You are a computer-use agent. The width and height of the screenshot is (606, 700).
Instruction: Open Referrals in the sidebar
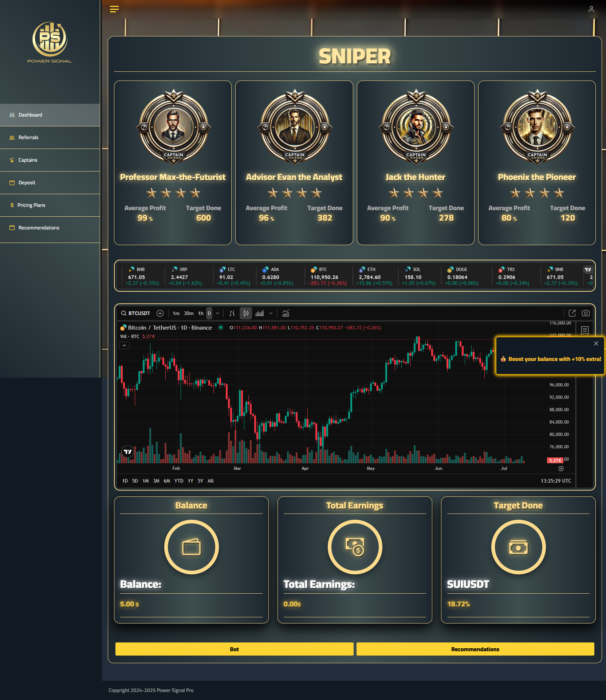28,137
